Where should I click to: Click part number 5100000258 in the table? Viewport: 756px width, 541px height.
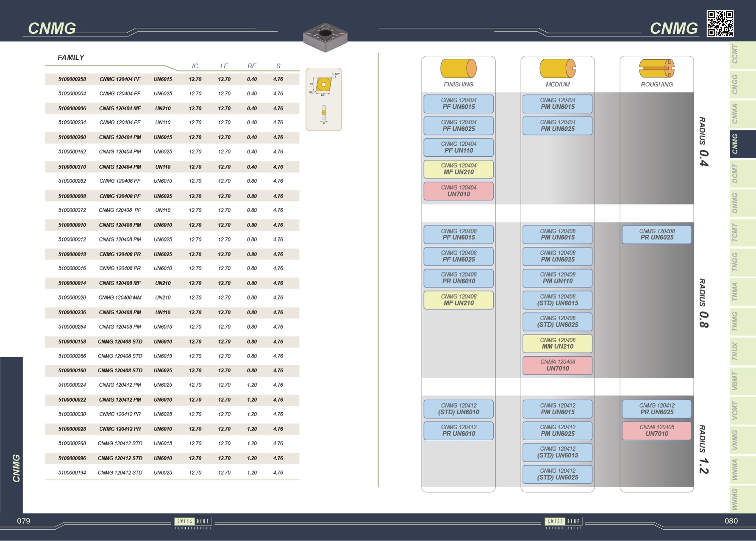click(x=72, y=79)
